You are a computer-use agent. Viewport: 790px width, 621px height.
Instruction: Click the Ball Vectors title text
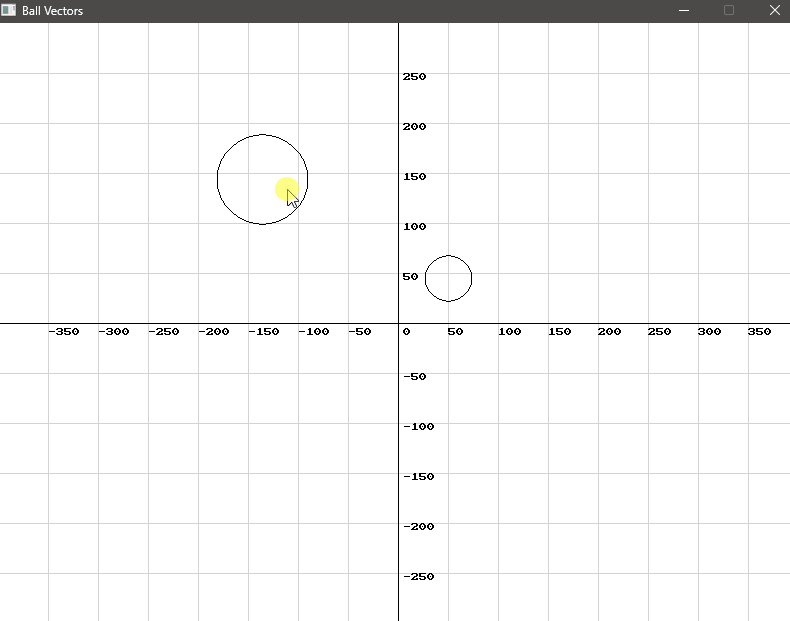tap(52, 11)
